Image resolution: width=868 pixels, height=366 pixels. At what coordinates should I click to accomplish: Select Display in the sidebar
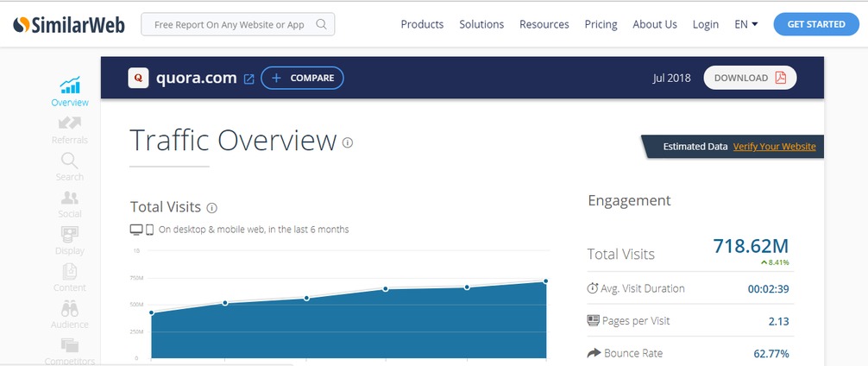coord(70,241)
